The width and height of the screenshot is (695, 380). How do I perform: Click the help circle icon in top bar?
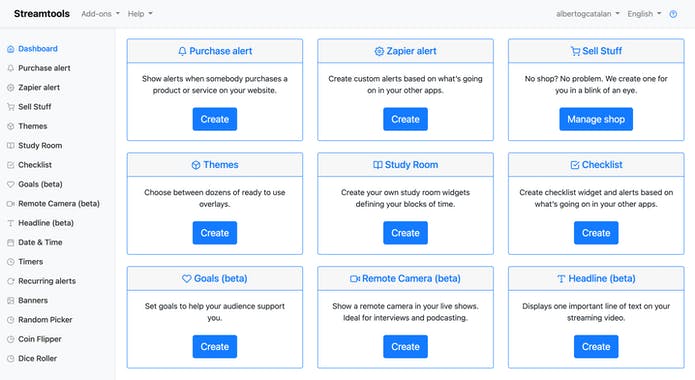[x=673, y=14]
